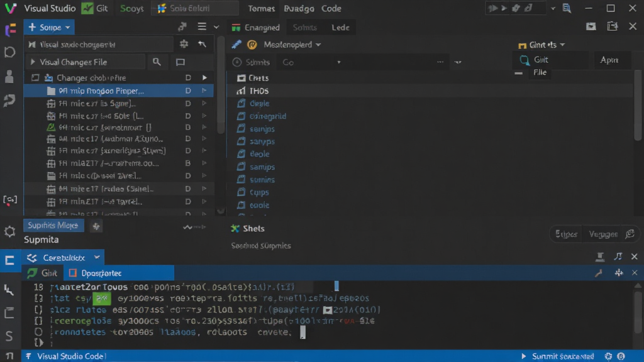Select the oaregorid file in list

(262, 116)
